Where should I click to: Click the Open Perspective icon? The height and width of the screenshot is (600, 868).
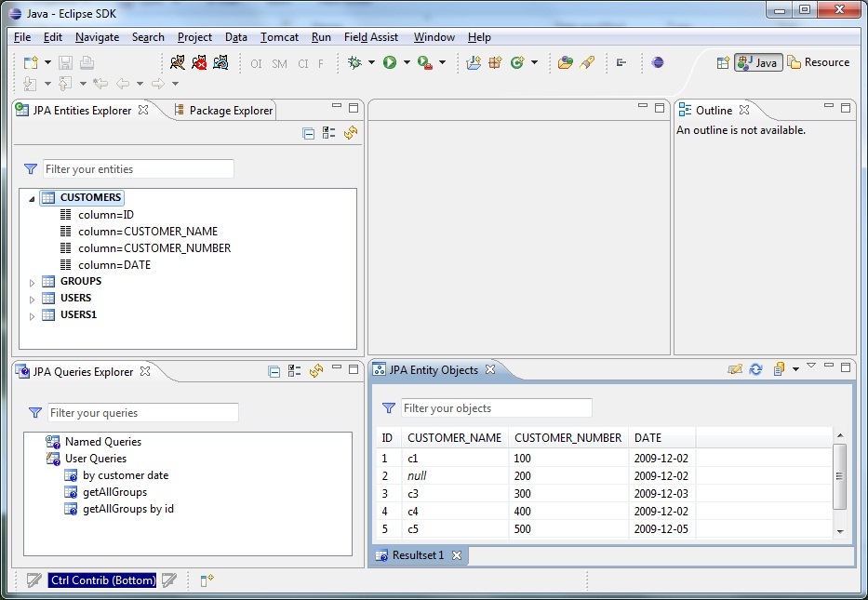click(x=723, y=62)
